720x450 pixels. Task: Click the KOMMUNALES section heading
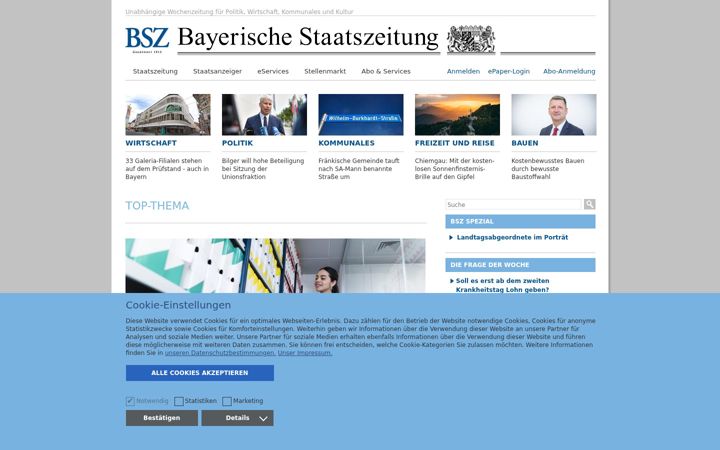tap(347, 143)
